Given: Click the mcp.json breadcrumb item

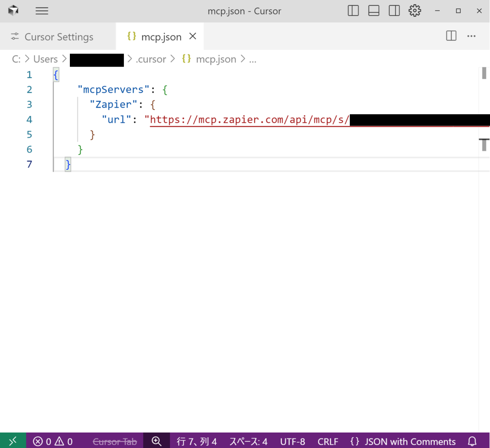Looking at the screenshot, I should point(216,59).
